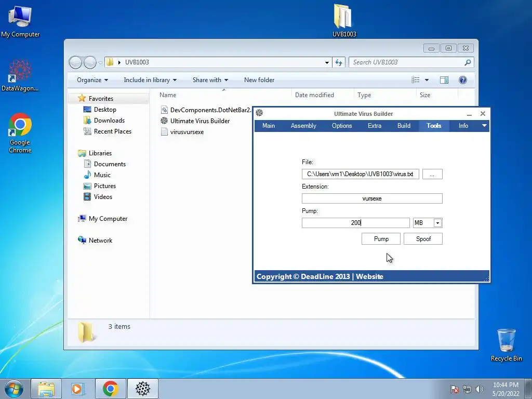Screen dimensions: 532x399
Task: Open File Explorer from taskbar
Action: [46, 389]
